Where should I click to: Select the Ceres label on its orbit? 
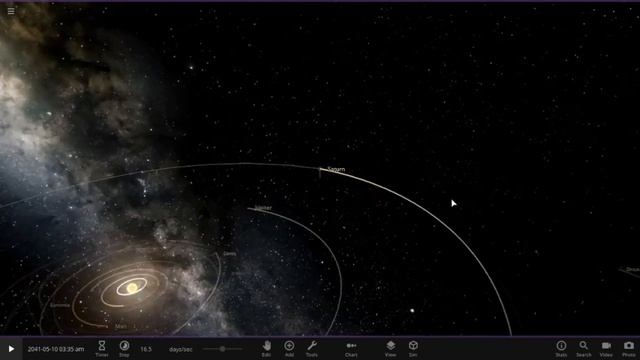(230, 254)
